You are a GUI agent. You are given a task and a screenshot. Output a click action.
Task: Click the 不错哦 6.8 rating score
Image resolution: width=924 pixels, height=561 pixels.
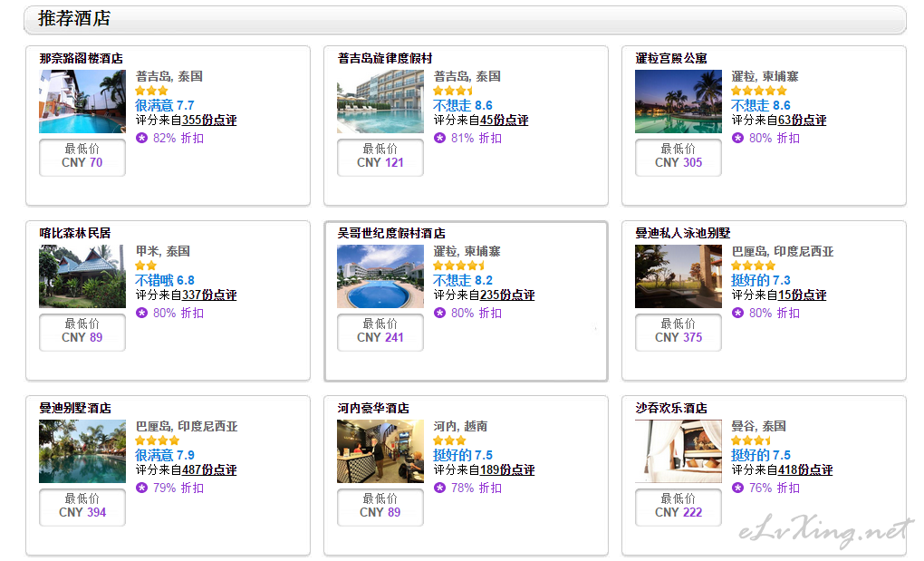164,281
